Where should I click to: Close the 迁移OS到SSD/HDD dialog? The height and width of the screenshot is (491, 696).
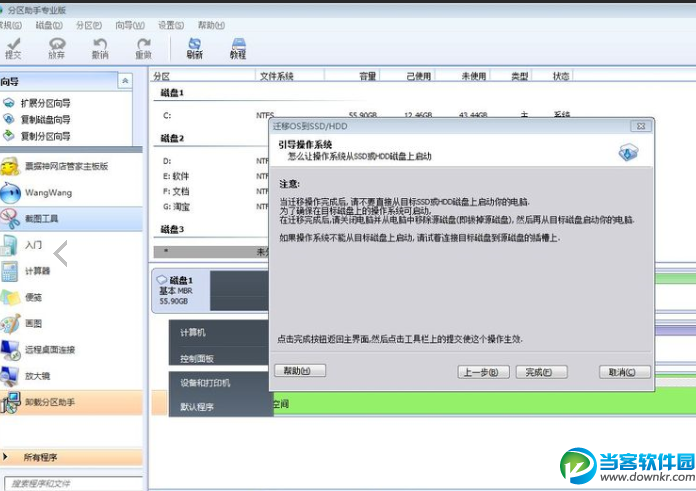(641, 126)
